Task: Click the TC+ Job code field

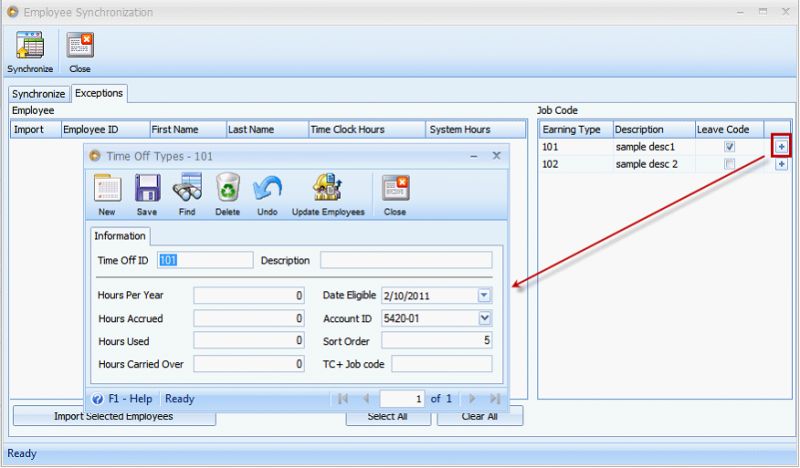Action: [x=442, y=364]
